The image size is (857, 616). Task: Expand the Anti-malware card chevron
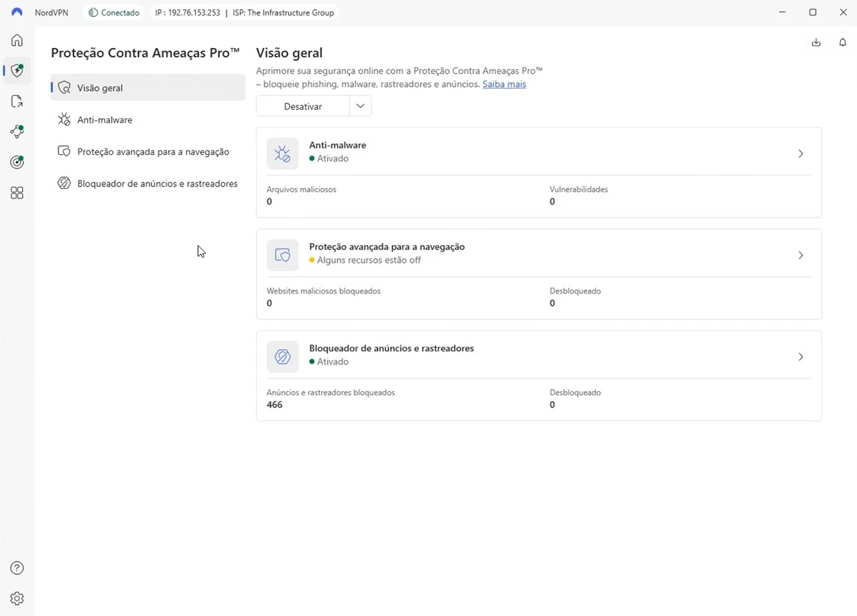(x=801, y=153)
